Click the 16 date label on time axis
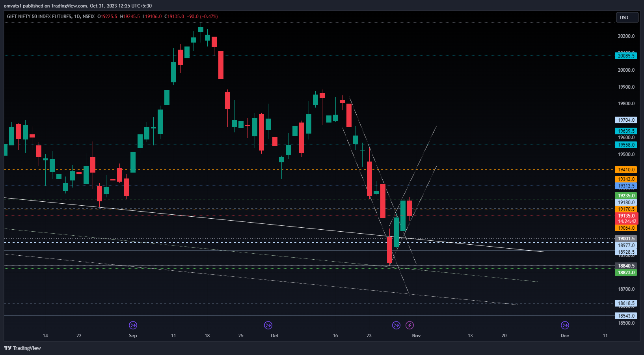 [335, 336]
